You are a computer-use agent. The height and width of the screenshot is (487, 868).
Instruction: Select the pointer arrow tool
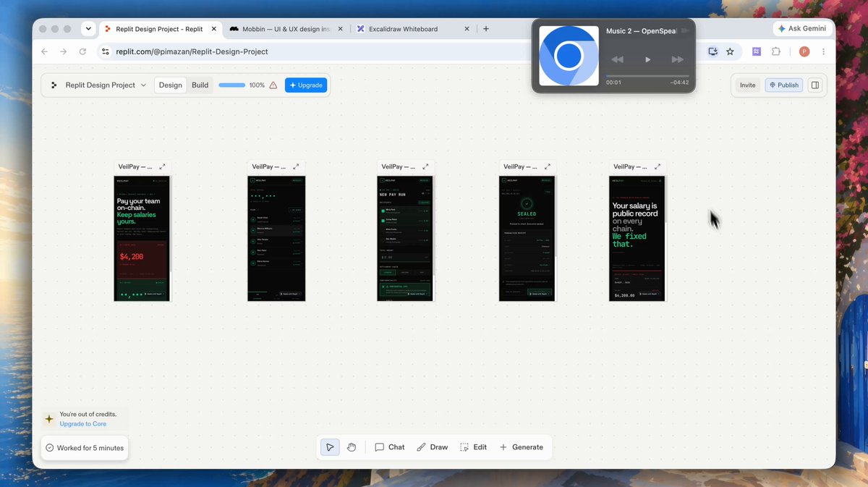pyautogui.click(x=330, y=447)
